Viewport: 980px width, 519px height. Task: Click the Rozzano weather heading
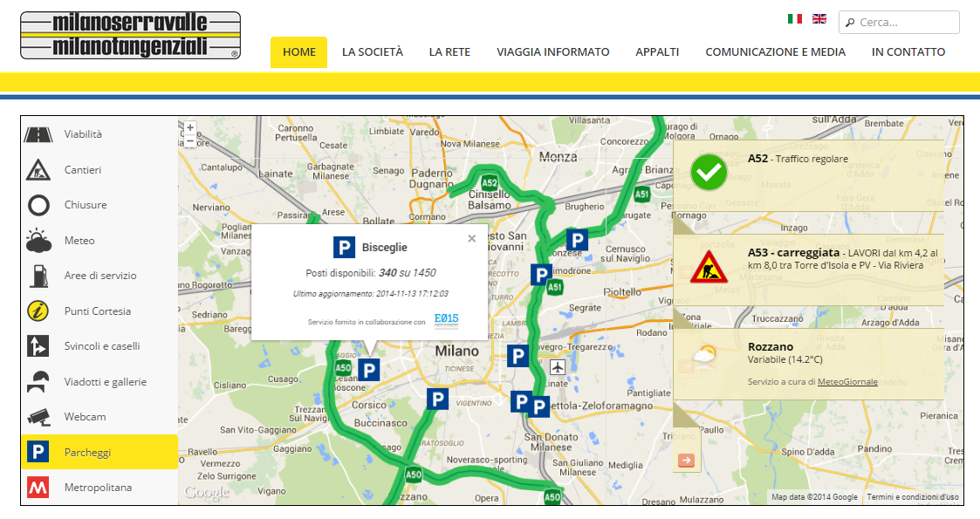pos(770,346)
